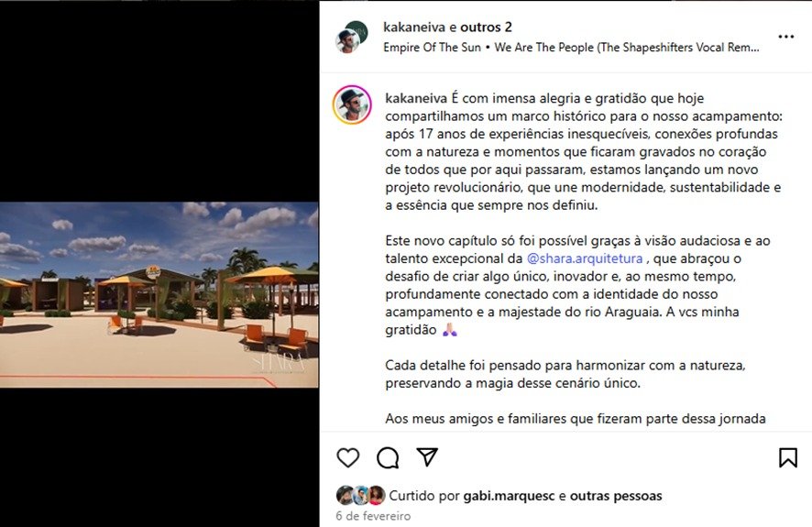Click the header profile avatar pair

(352, 37)
